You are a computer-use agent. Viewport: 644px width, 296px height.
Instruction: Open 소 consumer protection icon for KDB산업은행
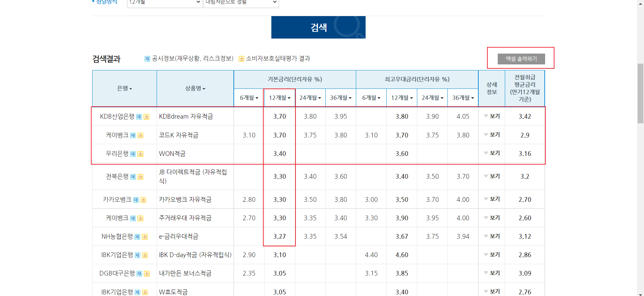click(x=147, y=117)
